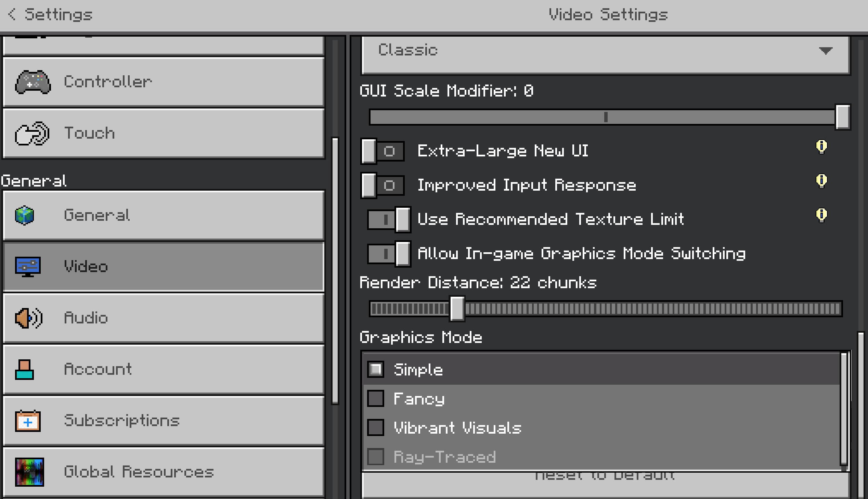The image size is (868, 499).
Task: Click the Subscriptions calendar icon
Action: coord(28,421)
